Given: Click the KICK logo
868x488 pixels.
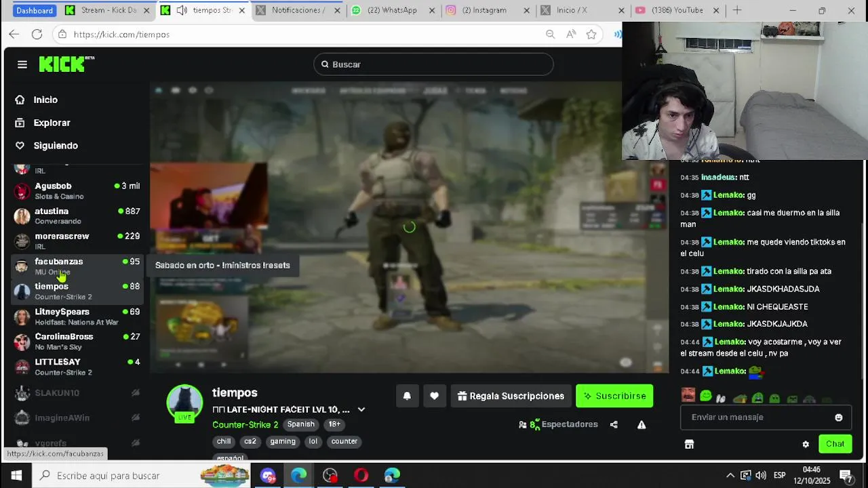Looking at the screenshot, I should pyautogui.click(x=66, y=64).
